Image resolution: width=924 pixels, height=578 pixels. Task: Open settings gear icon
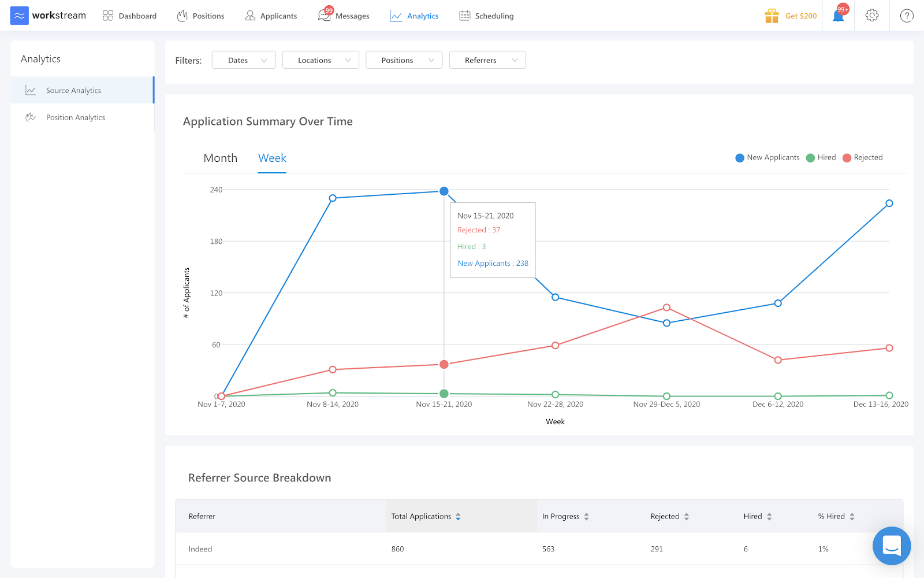pyautogui.click(x=872, y=16)
